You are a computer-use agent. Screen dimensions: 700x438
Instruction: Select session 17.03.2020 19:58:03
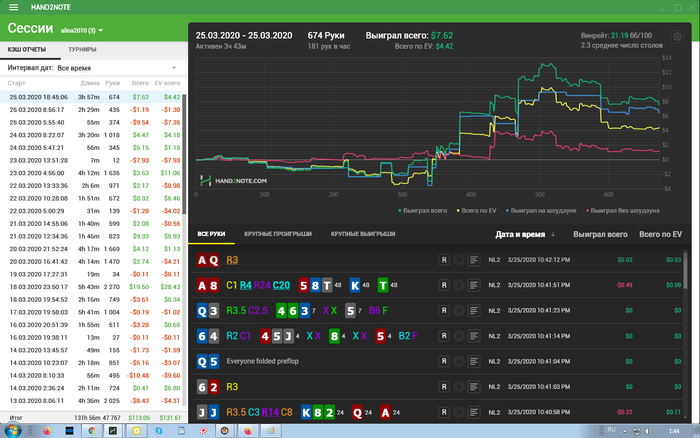93,312
